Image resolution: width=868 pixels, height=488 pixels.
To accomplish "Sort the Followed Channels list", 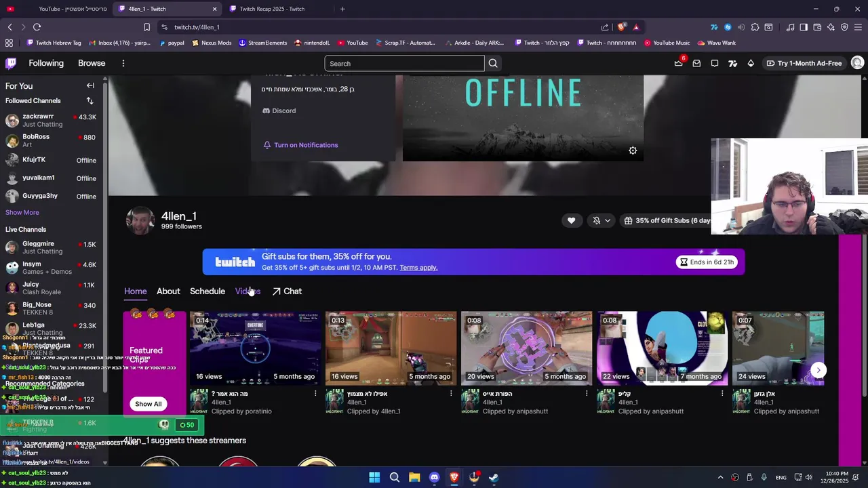I will click(x=90, y=101).
